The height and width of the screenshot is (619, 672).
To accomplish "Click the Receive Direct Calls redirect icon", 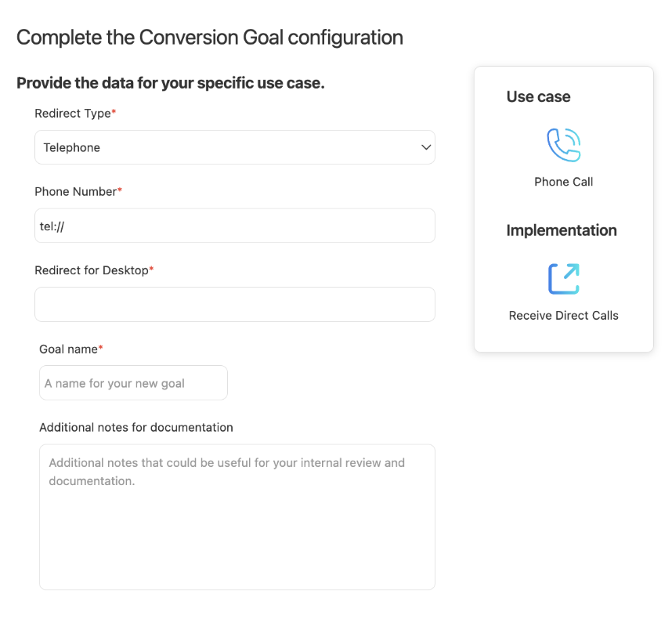I will tap(563, 278).
